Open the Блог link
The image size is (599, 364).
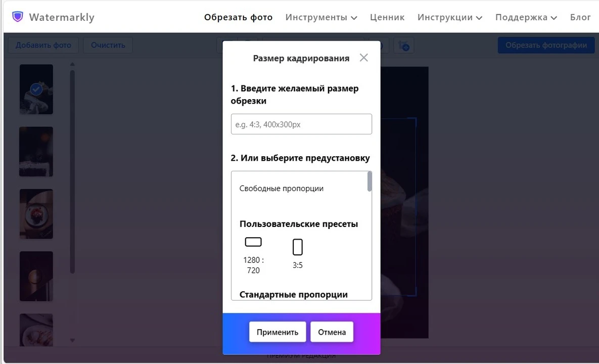click(580, 17)
